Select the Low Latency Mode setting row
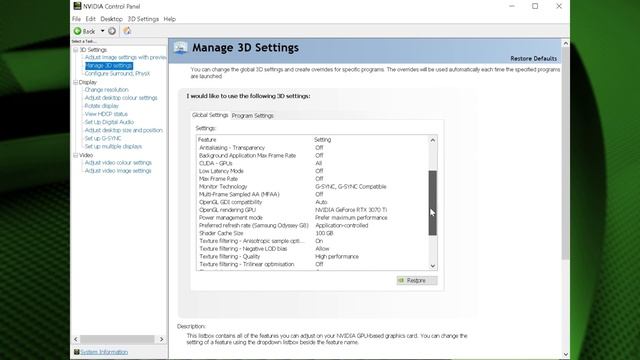 tap(313, 171)
